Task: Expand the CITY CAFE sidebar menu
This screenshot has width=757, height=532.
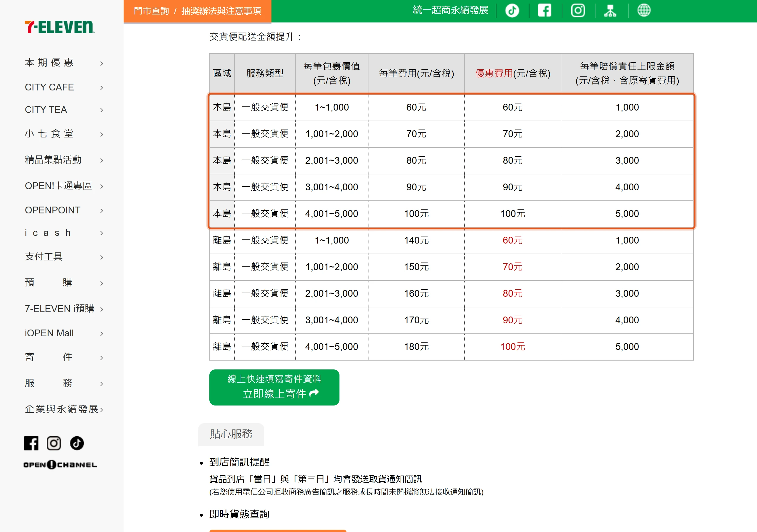Action: 64,87
